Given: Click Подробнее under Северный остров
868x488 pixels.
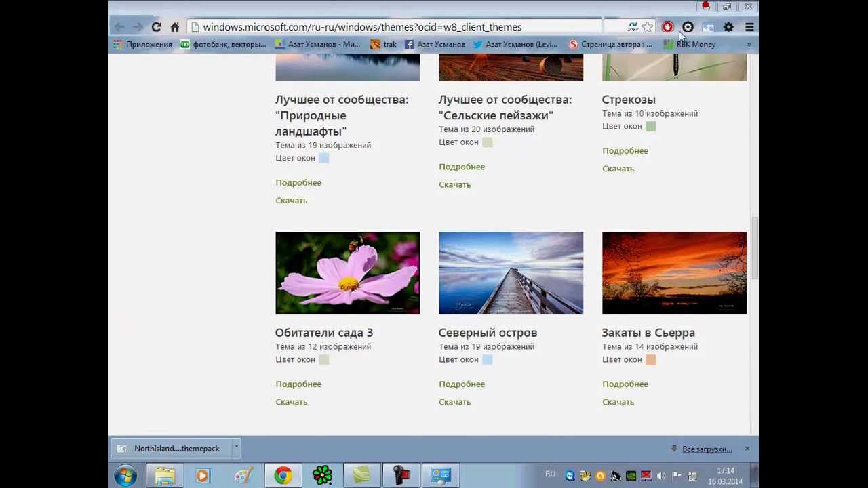Looking at the screenshot, I should point(462,384).
